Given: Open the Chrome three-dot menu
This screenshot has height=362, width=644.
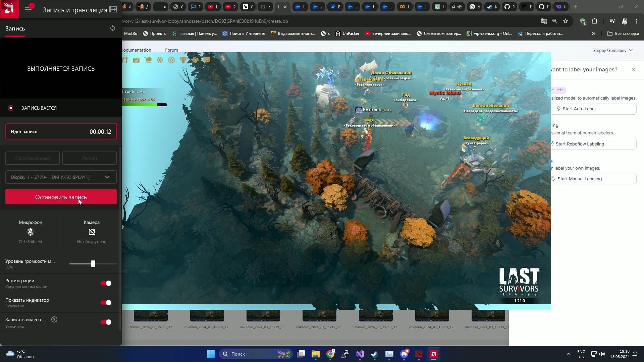Looking at the screenshot, I should pos(637,21).
